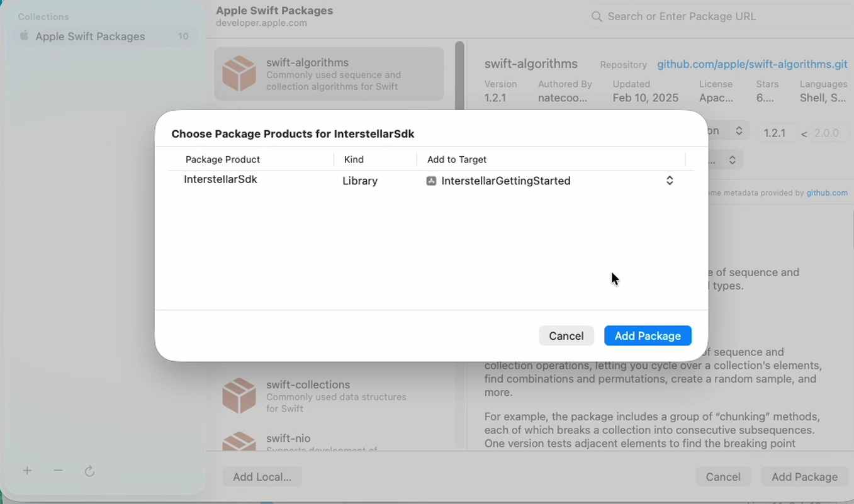This screenshot has height=504, width=854.
Task: Click the Kind column header
Action: 354,160
